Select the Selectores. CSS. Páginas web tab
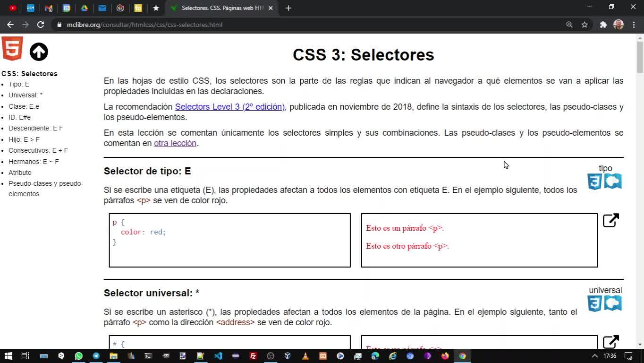The height and width of the screenshot is (363, 644). point(221,8)
